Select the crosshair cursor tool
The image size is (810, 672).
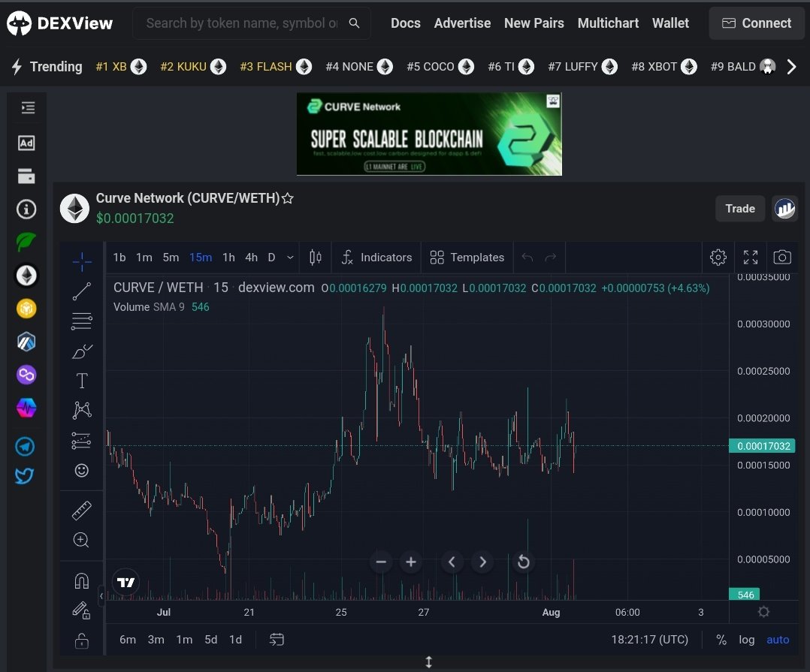[82, 262]
